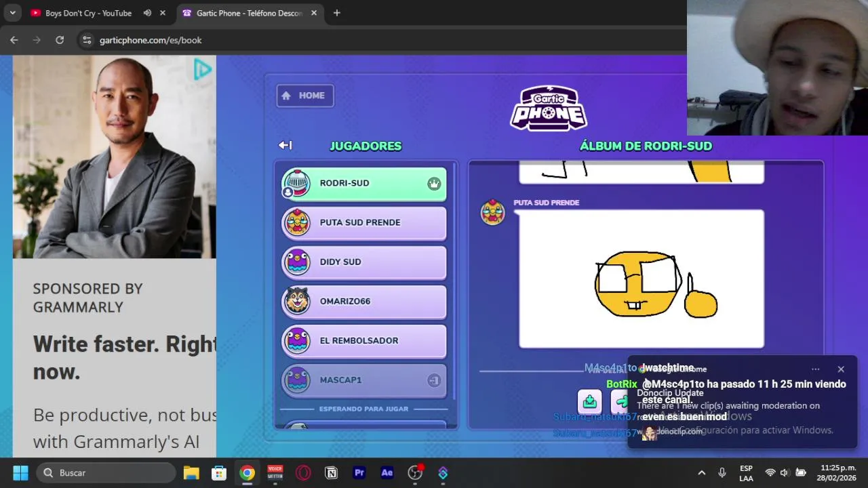Viewport: 868px width, 488px height.
Task: Click the webcam overlay of the streamer
Action: (777, 68)
